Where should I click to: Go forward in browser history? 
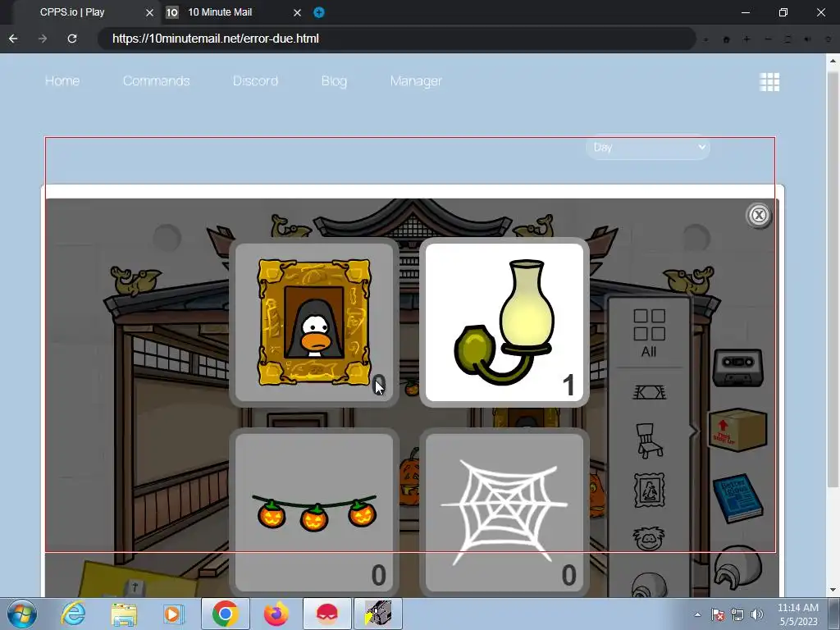coord(43,39)
